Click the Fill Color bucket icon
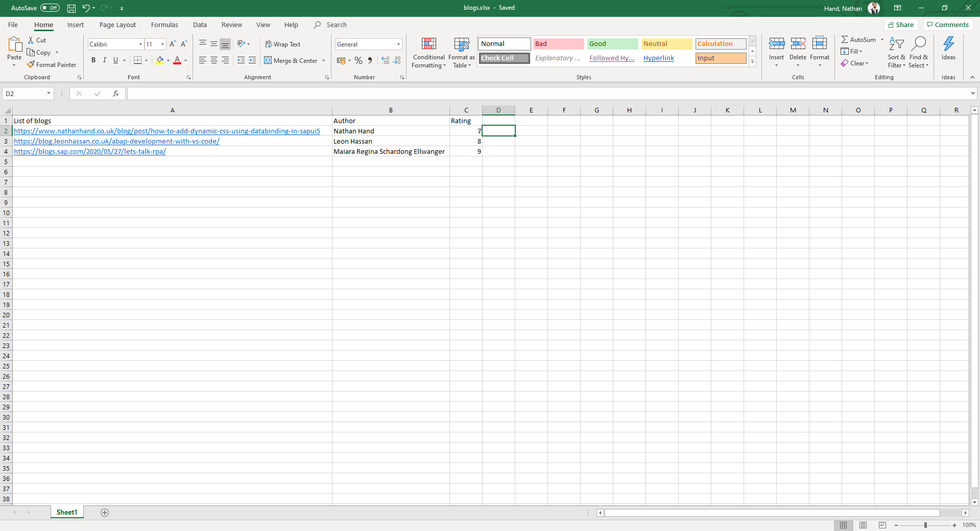Viewport: 980px width, 531px height. pyautogui.click(x=160, y=60)
